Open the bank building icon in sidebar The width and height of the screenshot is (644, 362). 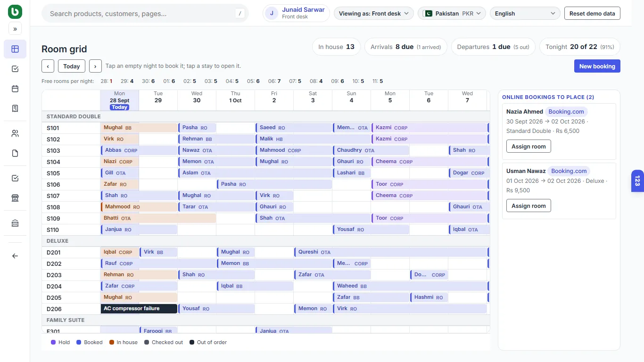pos(15,223)
